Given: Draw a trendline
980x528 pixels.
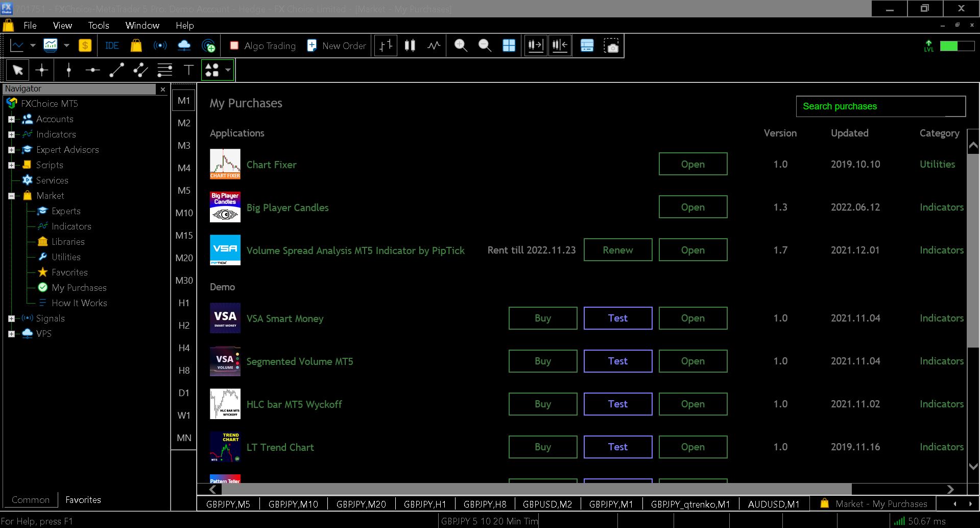Looking at the screenshot, I should (x=116, y=70).
